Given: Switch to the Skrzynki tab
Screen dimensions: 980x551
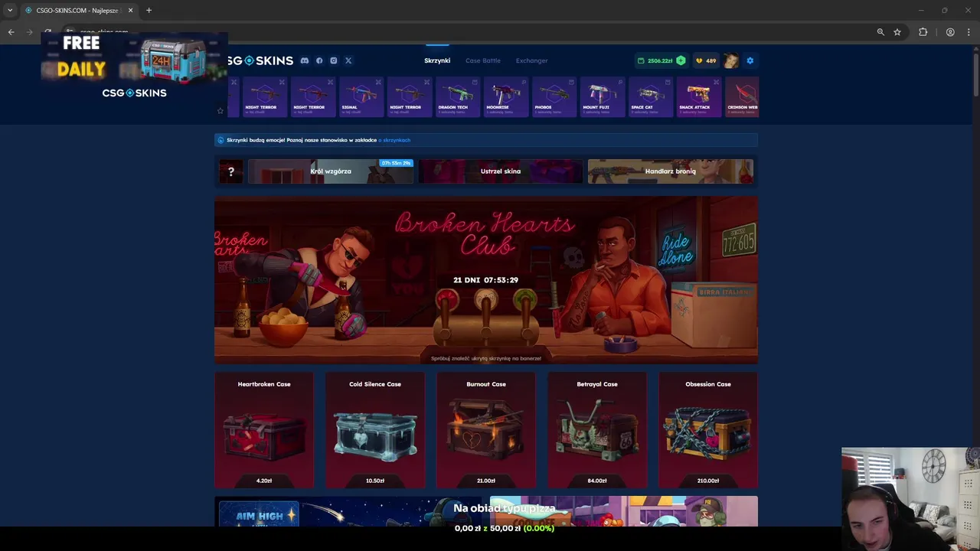Looking at the screenshot, I should click(437, 60).
